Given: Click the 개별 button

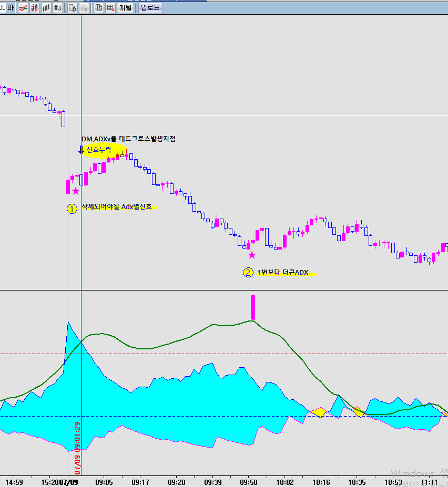Looking at the screenshot, I should tap(125, 8).
